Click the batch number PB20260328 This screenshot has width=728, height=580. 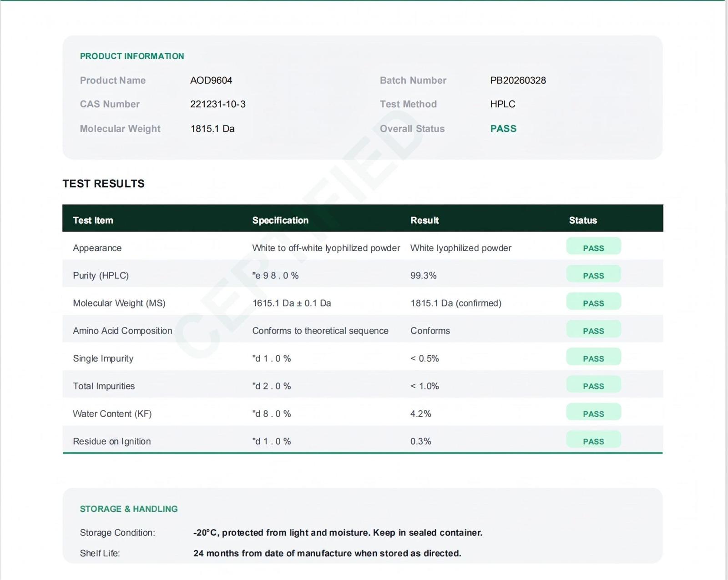click(x=518, y=80)
